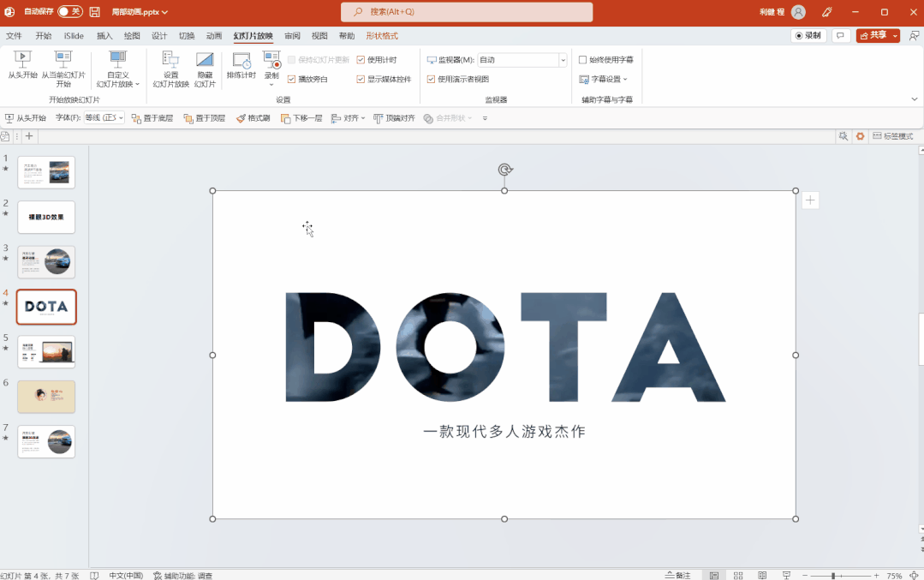This screenshot has height=580, width=924.
Task: Click 下移一层 send backward
Action: click(301, 118)
